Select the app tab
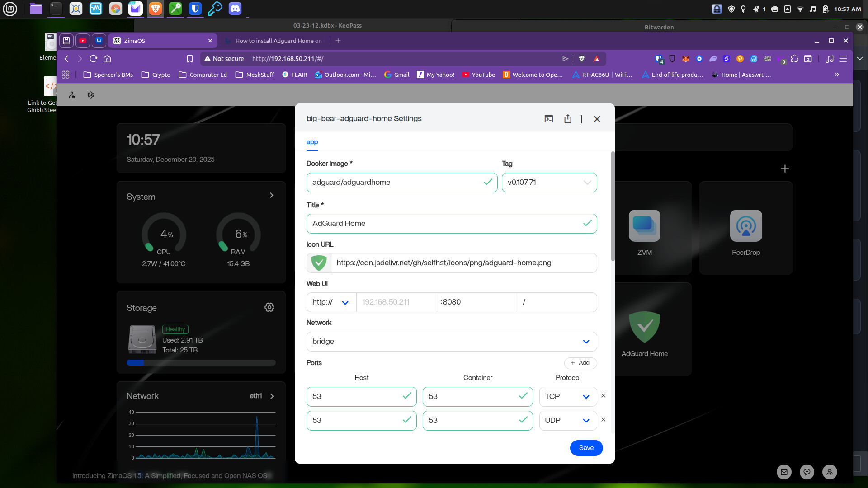Viewport: 868px width, 488px height. click(312, 142)
